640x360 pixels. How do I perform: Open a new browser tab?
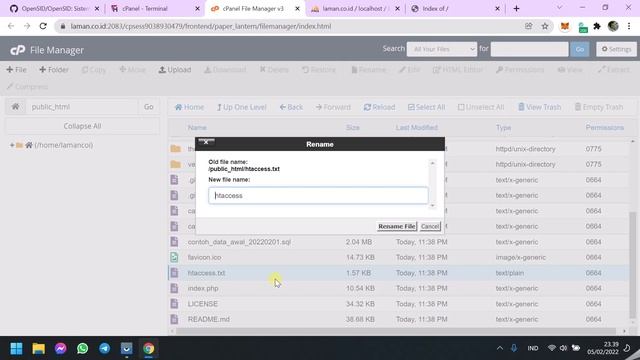[516, 8]
